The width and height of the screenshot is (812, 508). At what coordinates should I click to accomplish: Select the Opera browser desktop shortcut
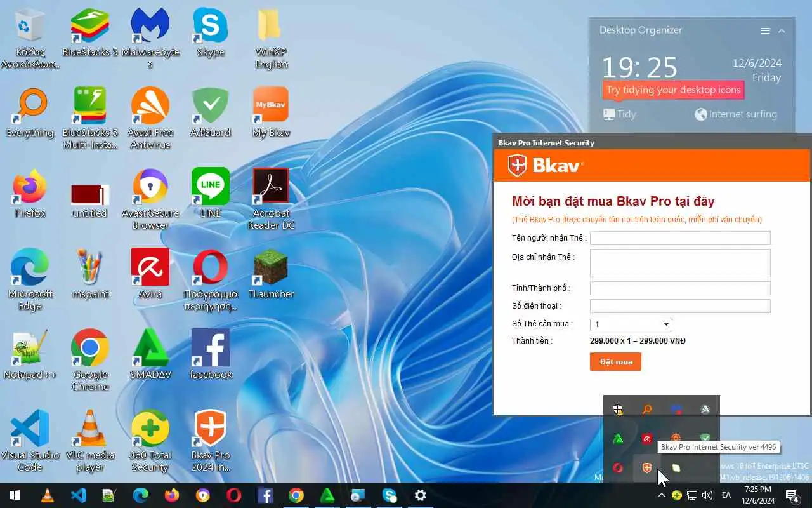pos(211,280)
